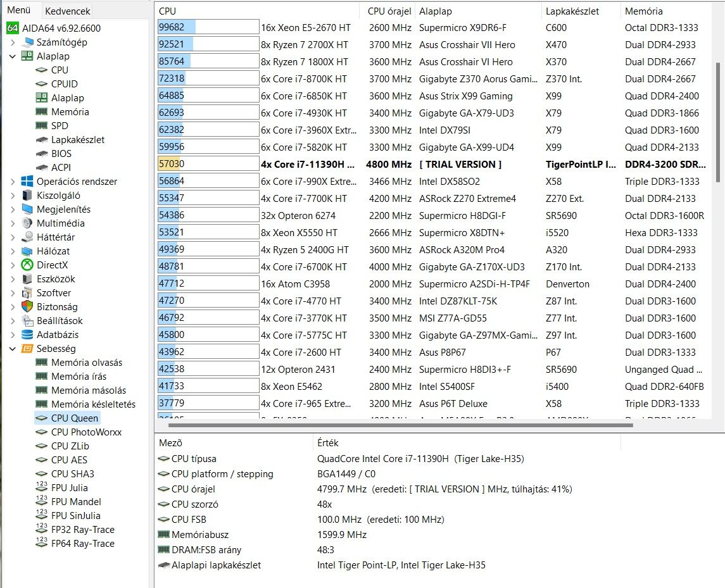Click the Beállítások config icon
Viewport: 725px width, 588px height.
click(27, 320)
